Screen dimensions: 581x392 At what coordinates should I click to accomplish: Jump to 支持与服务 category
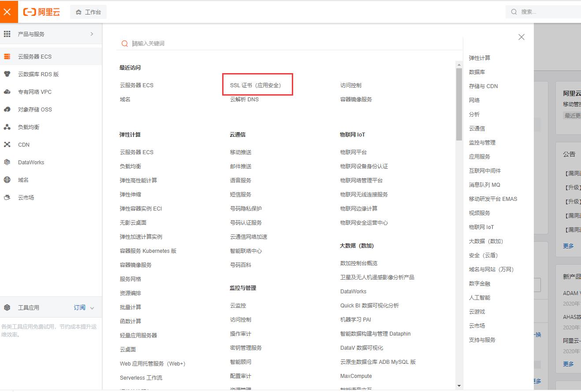click(482, 340)
